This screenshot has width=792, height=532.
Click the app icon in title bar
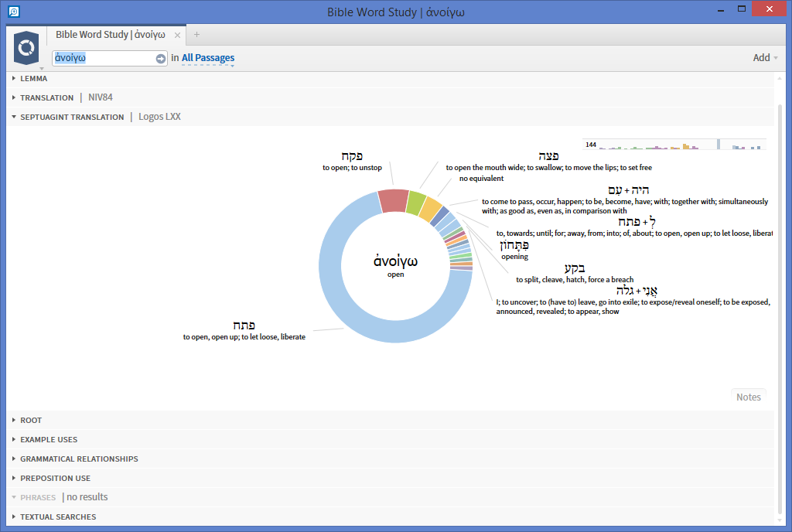coord(14,11)
